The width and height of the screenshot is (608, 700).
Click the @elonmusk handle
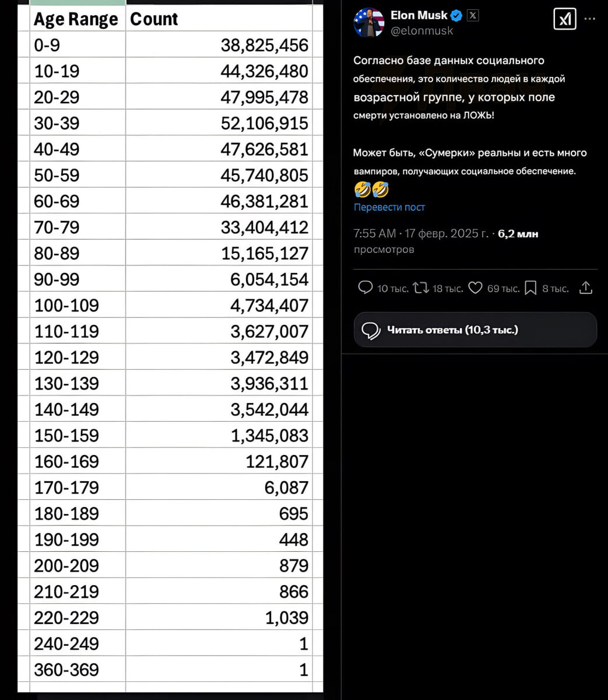click(421, 31)
